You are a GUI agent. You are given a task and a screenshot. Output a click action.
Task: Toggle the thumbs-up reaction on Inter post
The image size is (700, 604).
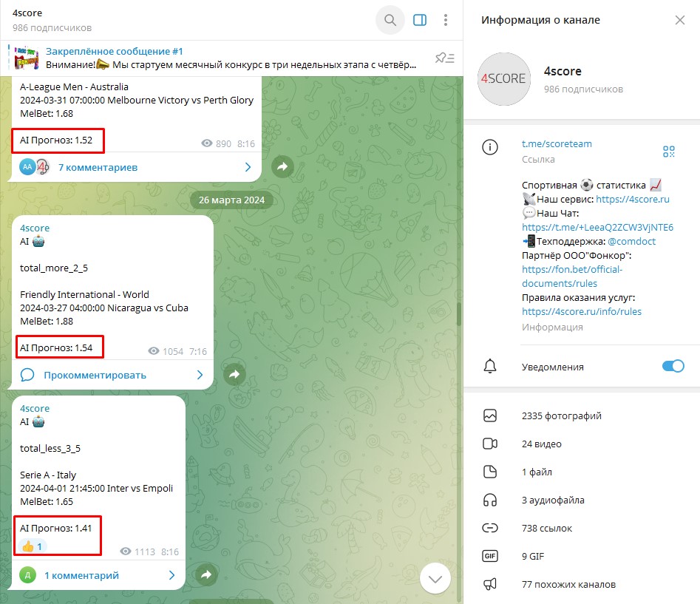click(x=32, y=546)
